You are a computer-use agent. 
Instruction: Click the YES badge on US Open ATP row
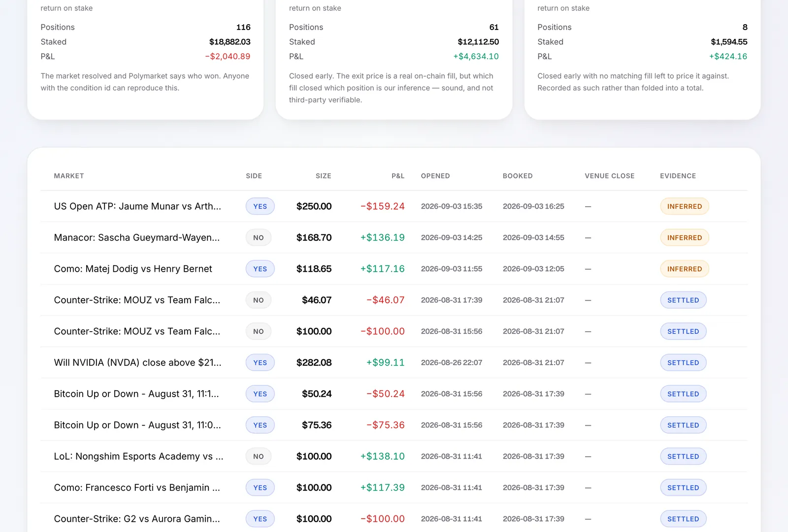coord(260,206)
